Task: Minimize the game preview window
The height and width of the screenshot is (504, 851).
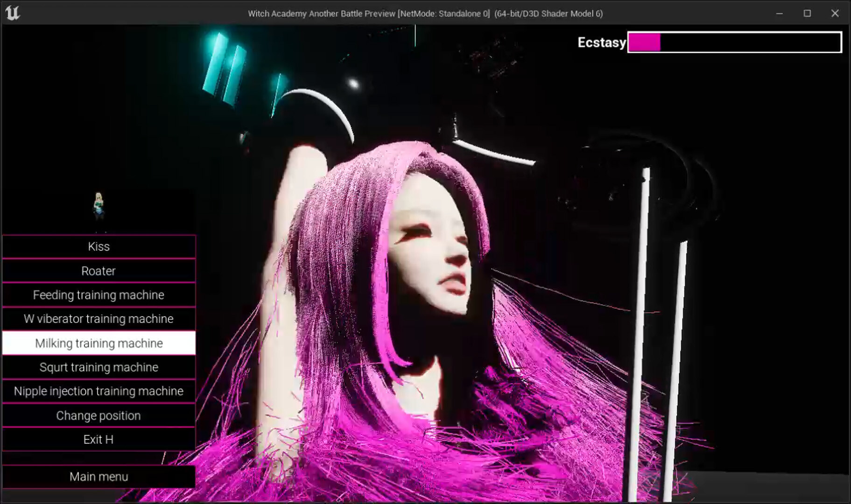Action: pos(779,14)
